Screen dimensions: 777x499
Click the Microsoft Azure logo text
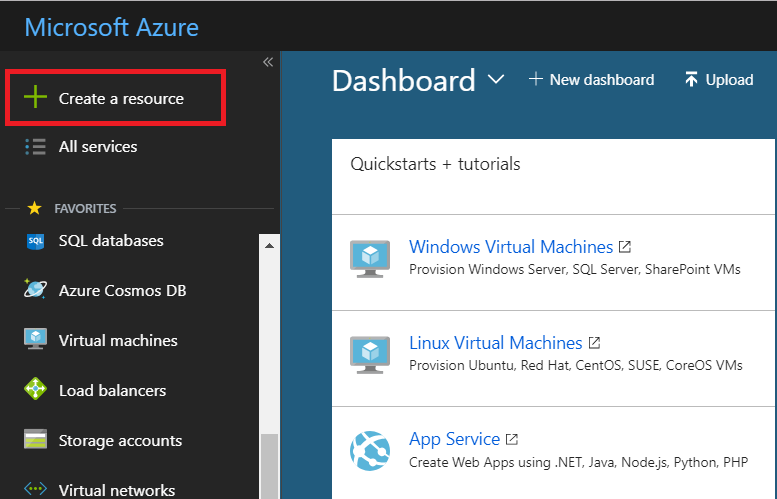111,27
